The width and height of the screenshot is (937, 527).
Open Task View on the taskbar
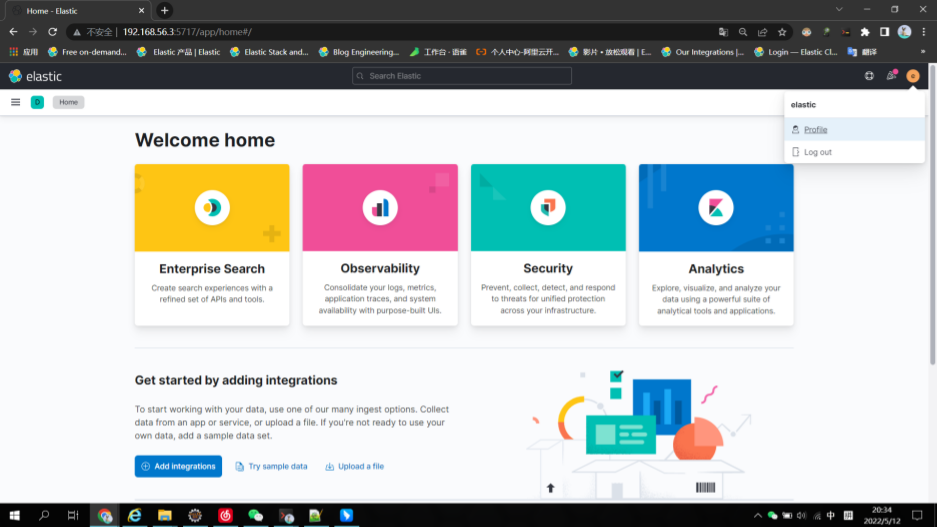tap(73, 515)
